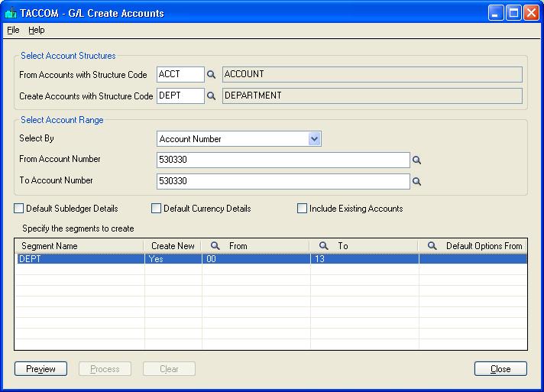Click the To Account Number field
The width and height of the screenshot is (544, 392).
283,181
